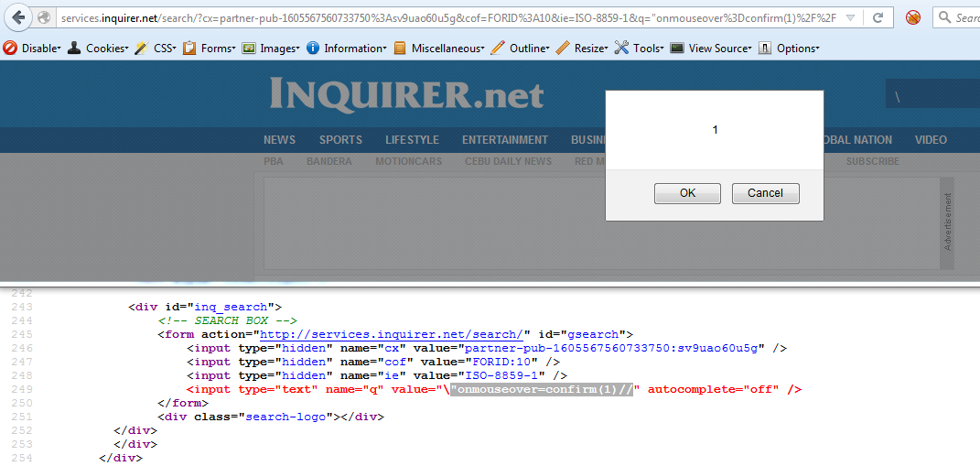Open the URL history dropdown arrow
This screenshot has width=980, height=466.
click(850, 18)
